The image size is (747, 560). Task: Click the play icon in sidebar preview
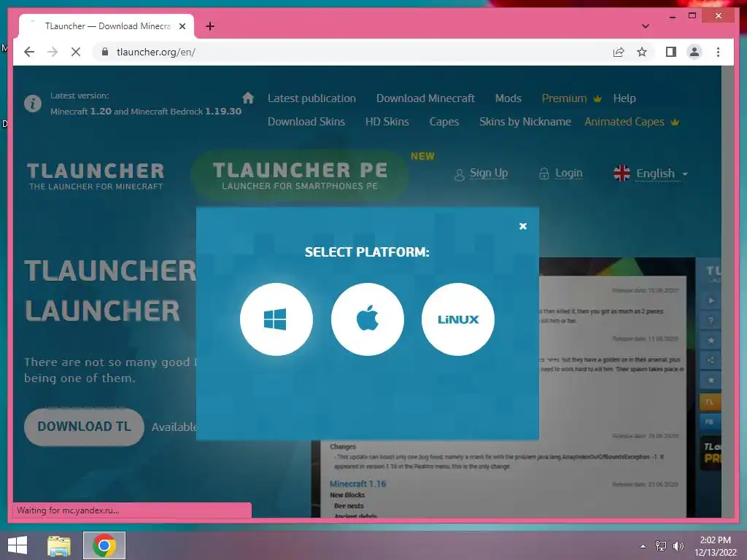click(x=711, y=300)
